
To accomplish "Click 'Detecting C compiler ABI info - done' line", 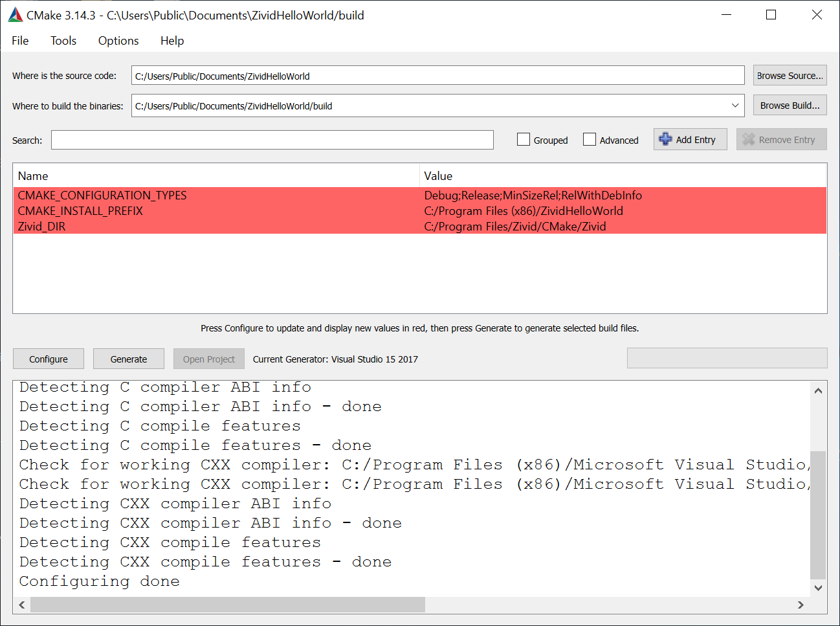I will coord(200,407).
